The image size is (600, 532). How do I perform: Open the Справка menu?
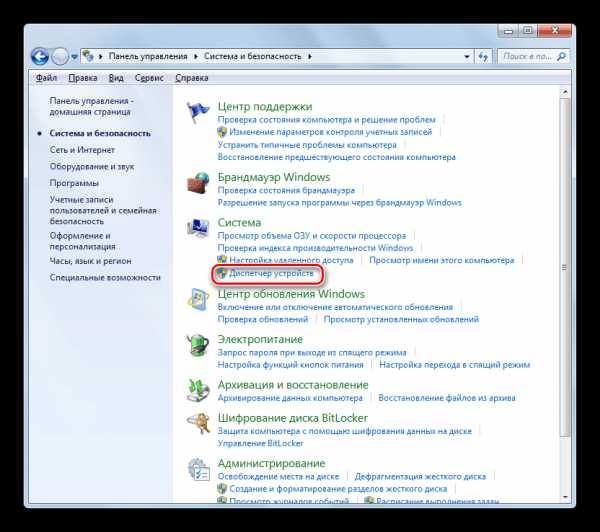tap(192, 78)
